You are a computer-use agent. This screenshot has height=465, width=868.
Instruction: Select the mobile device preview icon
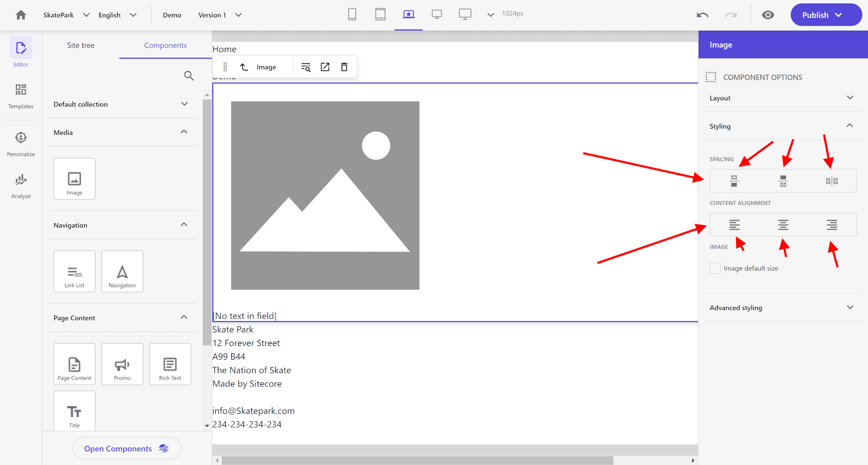[352, 14]
